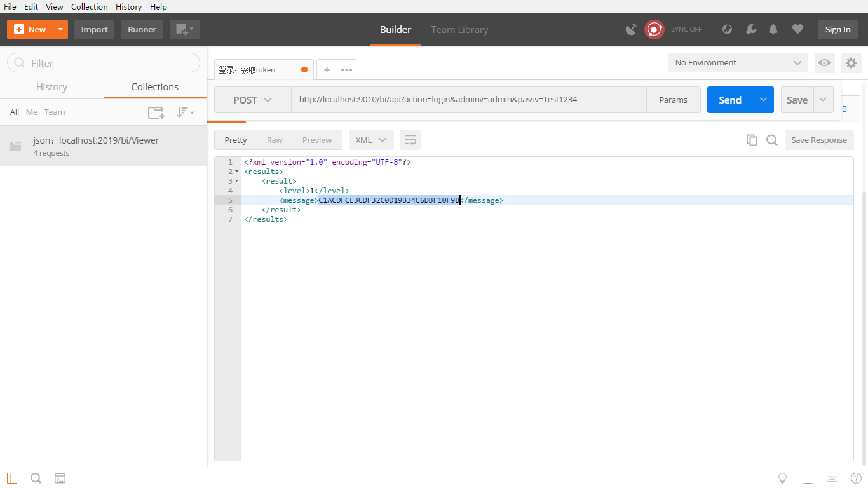This screenshot has width=868, height=488.
Task: Copy response to clipboard icon
Action: [752, 140]
